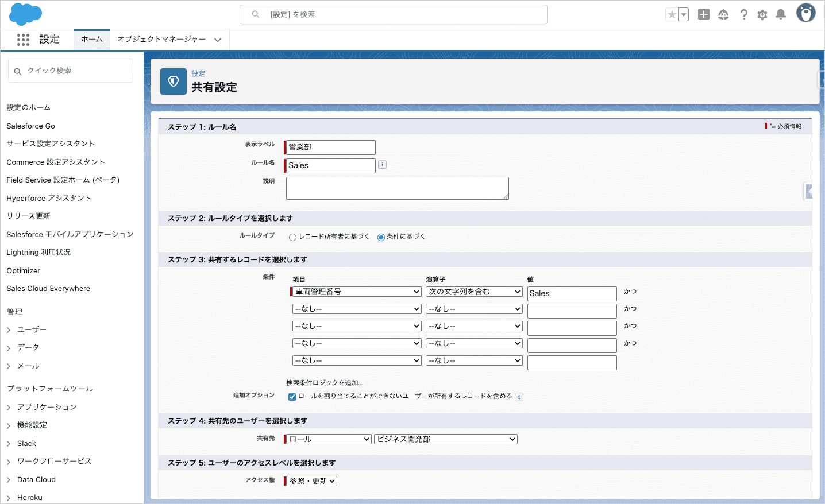The width and height of the screenshot is (825, 504).
Task: Click the upload cloud icon in the header
Action: pos(723,14)
